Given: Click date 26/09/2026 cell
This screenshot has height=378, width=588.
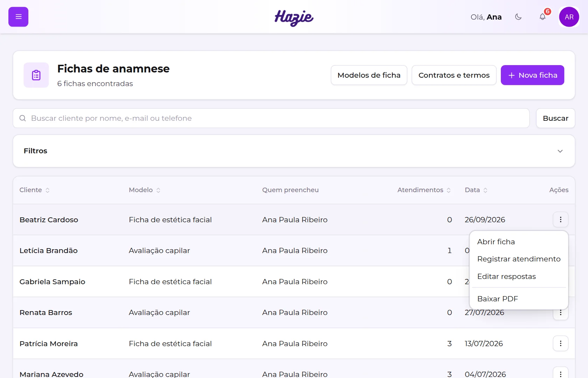Looking at the screenshot, I should [x=485, y=220].
